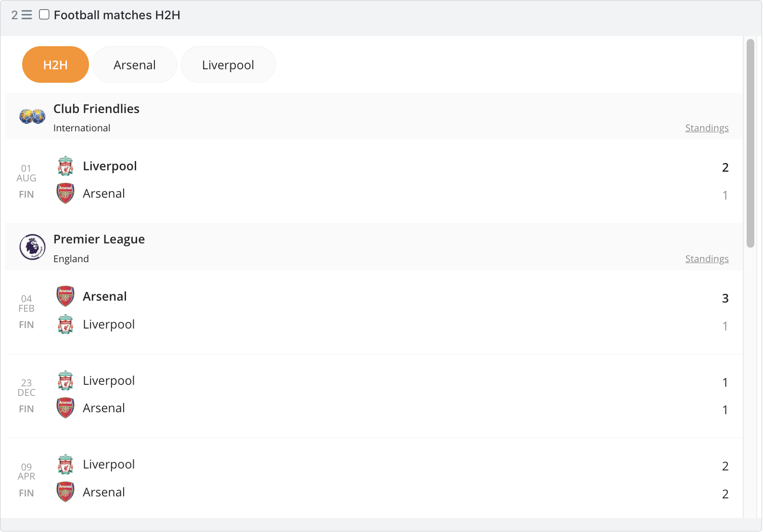This screenshot has height=532, width=763.
Task: Click Arsenal crest in 09 APR match
Action: (65, 492)
